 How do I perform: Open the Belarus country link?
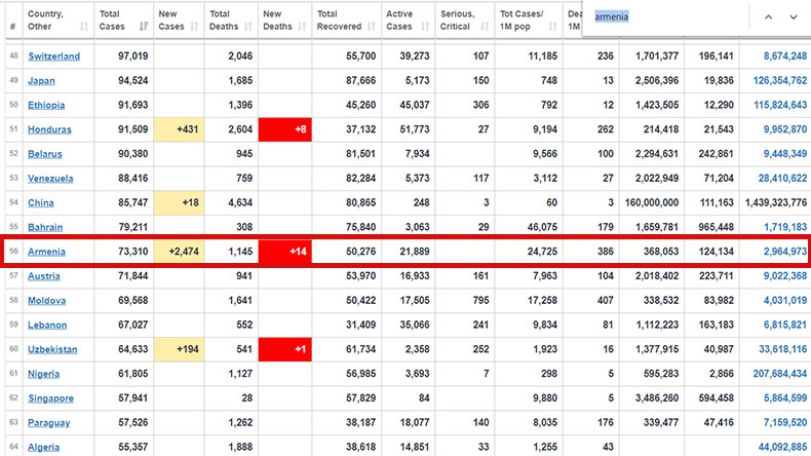point(45,154)
